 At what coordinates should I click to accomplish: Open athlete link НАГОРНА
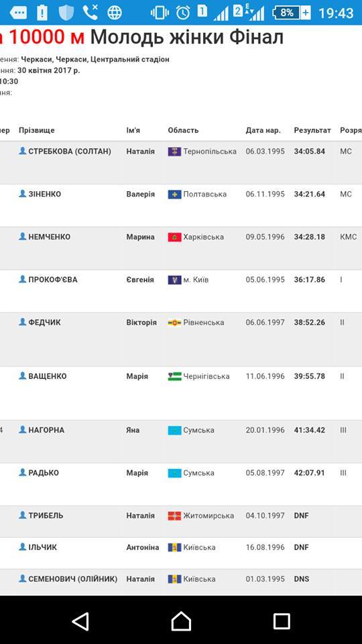click(x=46, y=430)
